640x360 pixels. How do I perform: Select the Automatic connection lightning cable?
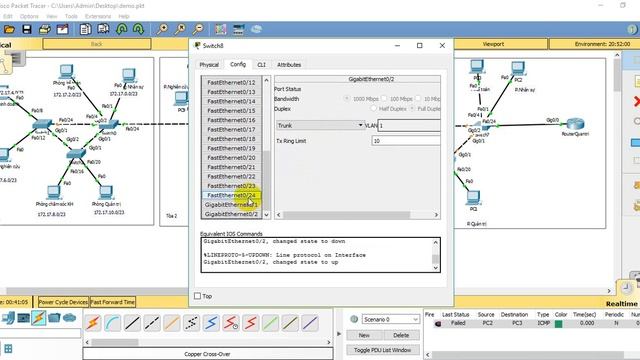click(x=93, y=323)
